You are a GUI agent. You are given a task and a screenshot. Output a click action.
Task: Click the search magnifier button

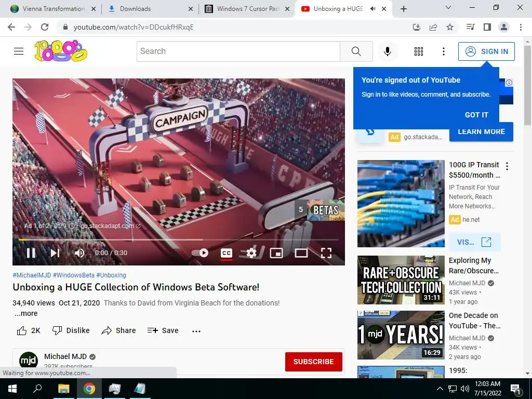tap(356, 51)
